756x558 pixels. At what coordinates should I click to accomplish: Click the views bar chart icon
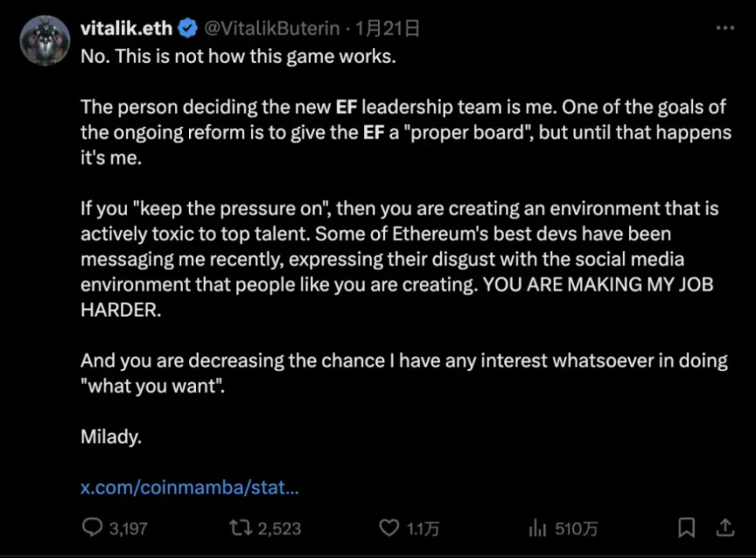point(538,527)
